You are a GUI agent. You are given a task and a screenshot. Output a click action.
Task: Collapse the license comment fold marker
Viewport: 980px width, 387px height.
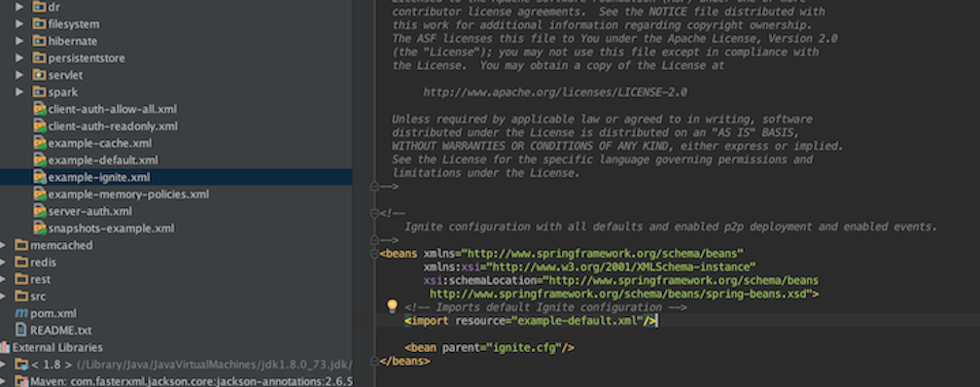coord(374,187)
